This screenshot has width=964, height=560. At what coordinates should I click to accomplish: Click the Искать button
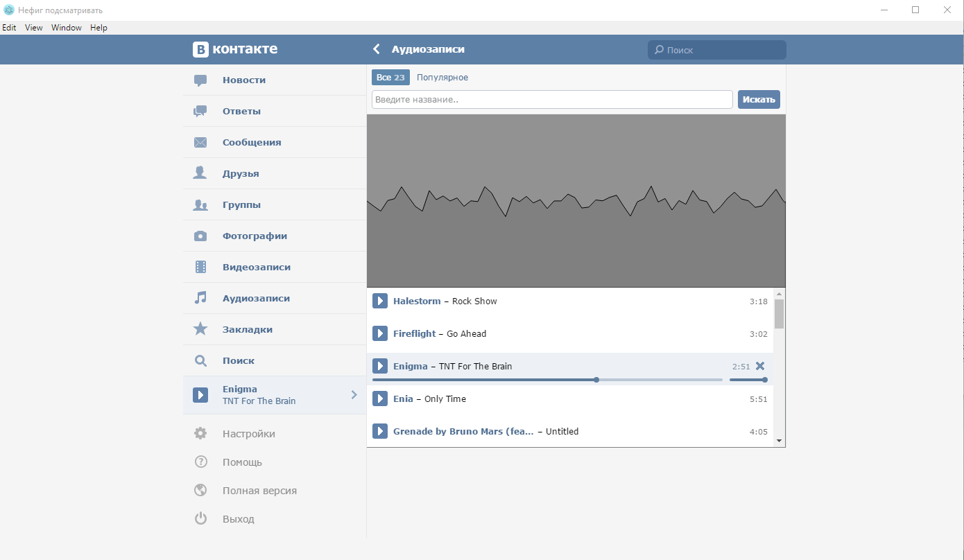pos(759,100)
